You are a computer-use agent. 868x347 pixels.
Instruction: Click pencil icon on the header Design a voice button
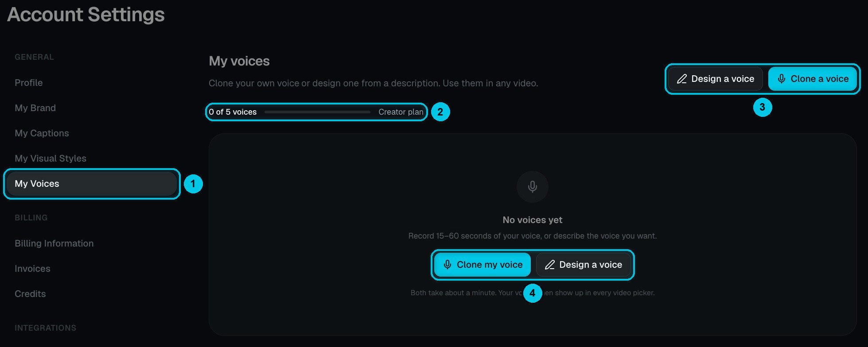[682, 79]
